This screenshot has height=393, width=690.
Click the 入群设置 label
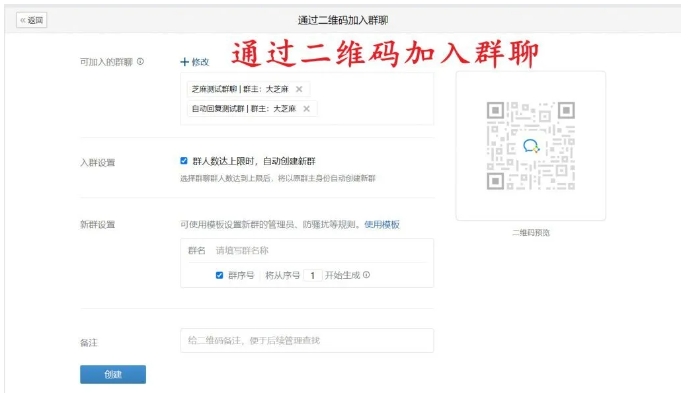click(x=98, y=163)
